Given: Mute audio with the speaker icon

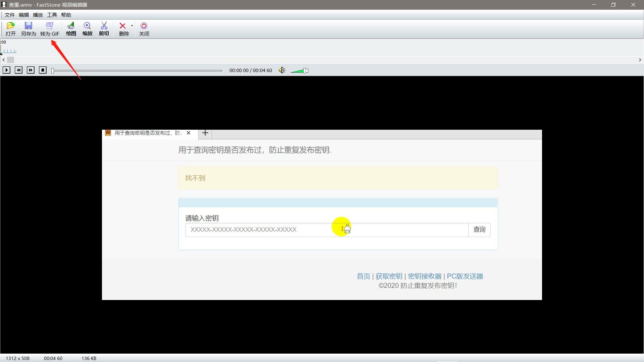Looking at the screenshot, I should coord(282,70).
